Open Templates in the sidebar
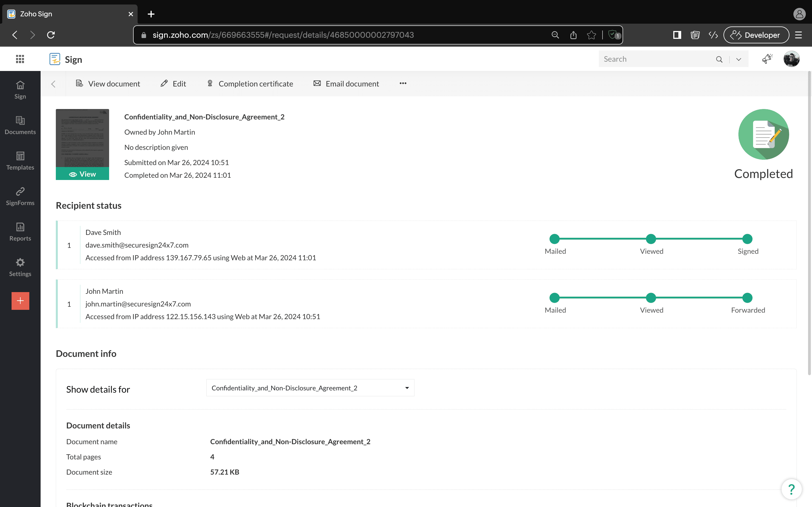812x507 pixels. [x=20, y=161]
